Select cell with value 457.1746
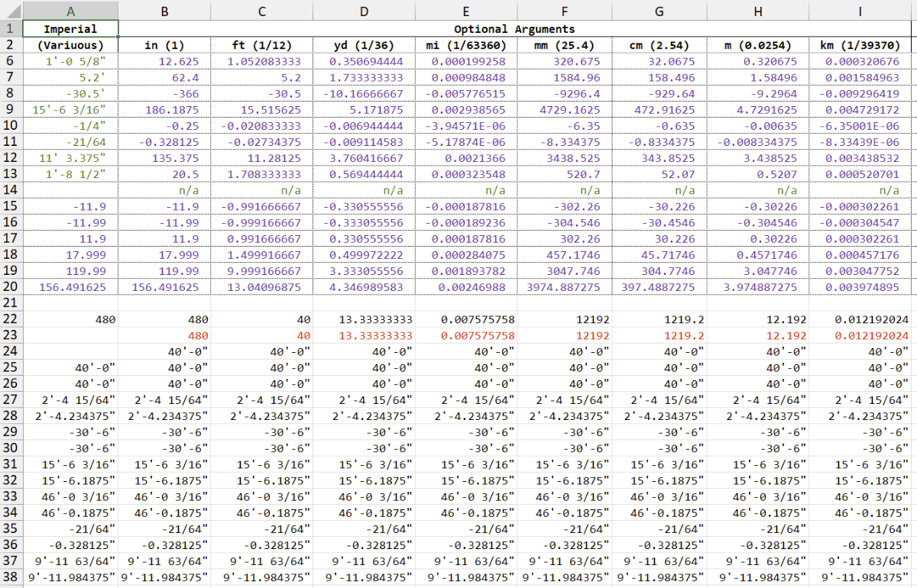 point(564,254)
